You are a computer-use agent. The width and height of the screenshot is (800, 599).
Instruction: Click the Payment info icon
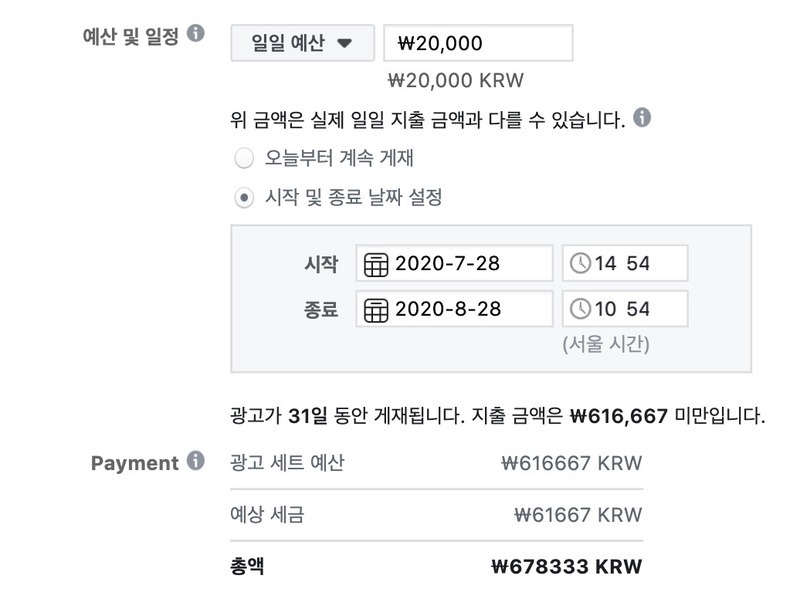tap(195, 460)
